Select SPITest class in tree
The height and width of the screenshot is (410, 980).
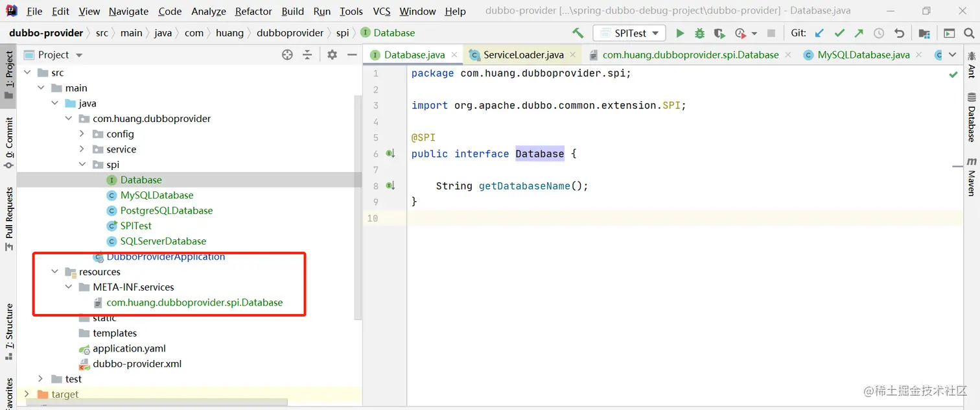tap(136, 226)
